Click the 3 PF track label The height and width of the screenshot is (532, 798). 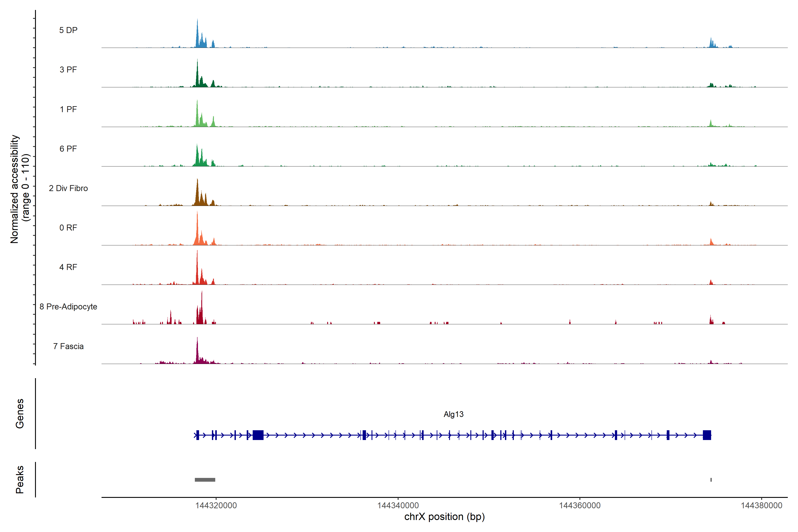coord(68,70)
